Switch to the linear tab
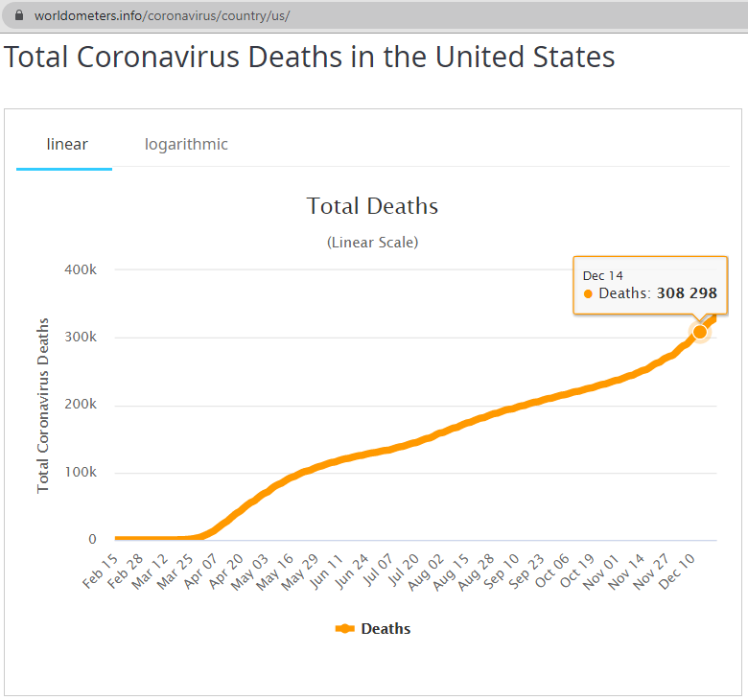This screenshot has height=700, width=748. click(67, 145)
